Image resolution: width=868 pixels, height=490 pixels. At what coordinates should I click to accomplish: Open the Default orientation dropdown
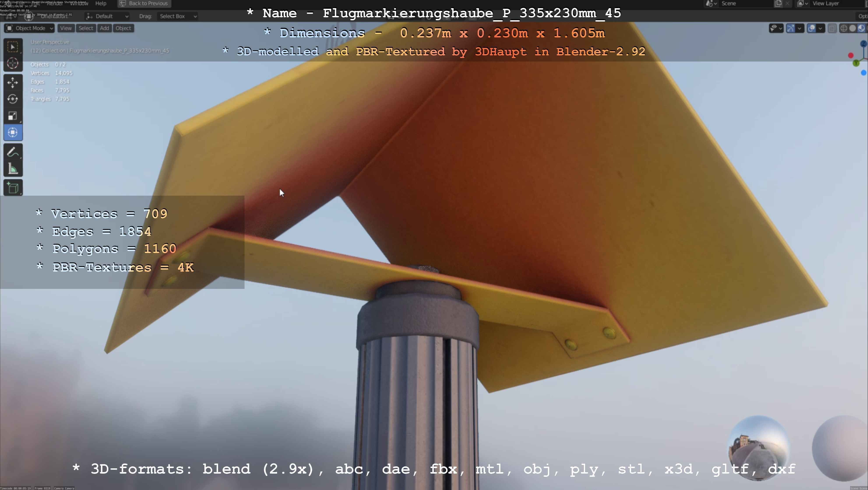107,16
